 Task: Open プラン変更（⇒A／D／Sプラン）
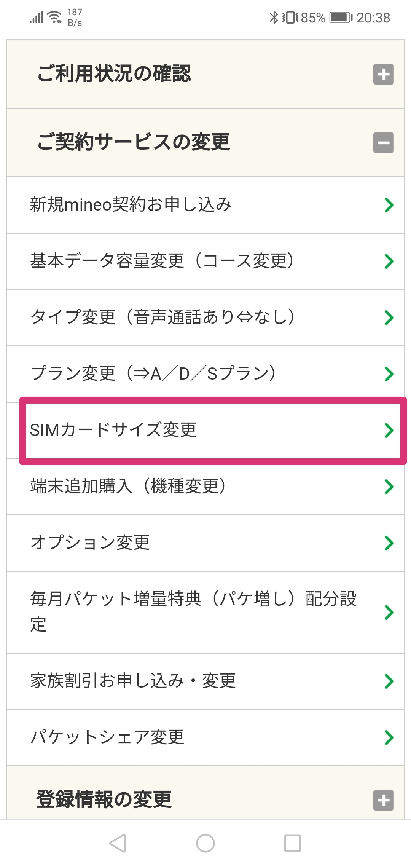point(153,373)
